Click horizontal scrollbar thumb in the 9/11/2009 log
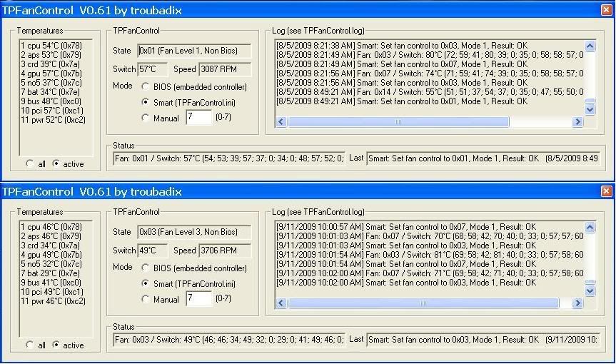The image size is (616, 364). [423, 303]
